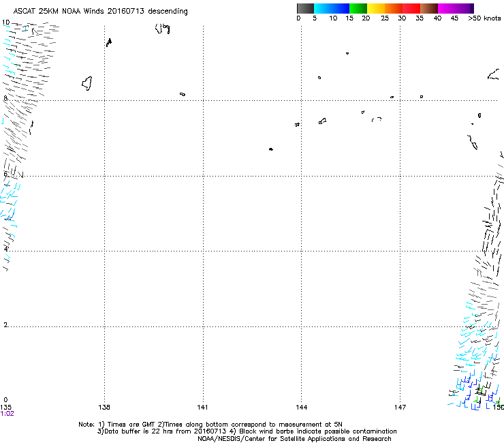The height and width of the screenshot is (443, 504).
Task: Click the latitude '2' axis label
Action: tap(5, 324)
